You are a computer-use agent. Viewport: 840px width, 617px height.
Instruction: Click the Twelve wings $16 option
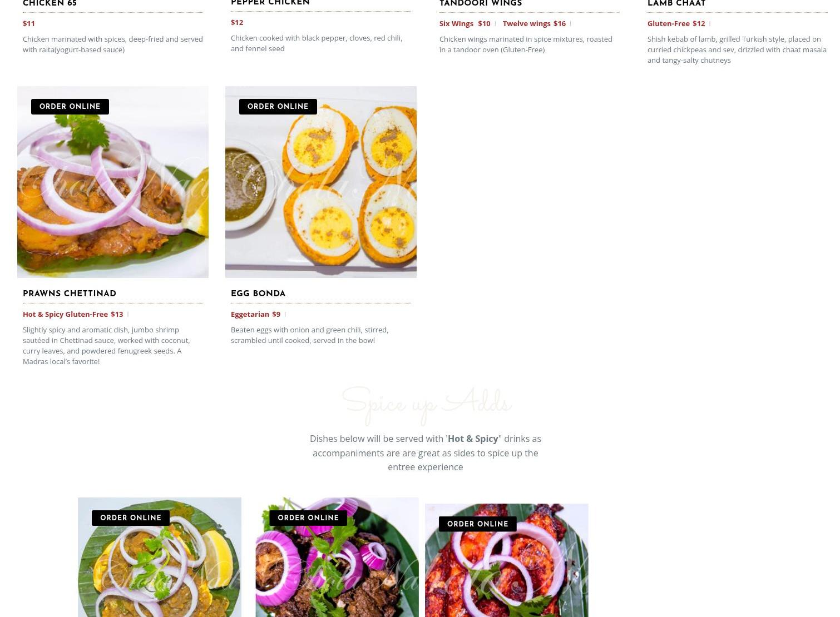(x=534, y=23)
